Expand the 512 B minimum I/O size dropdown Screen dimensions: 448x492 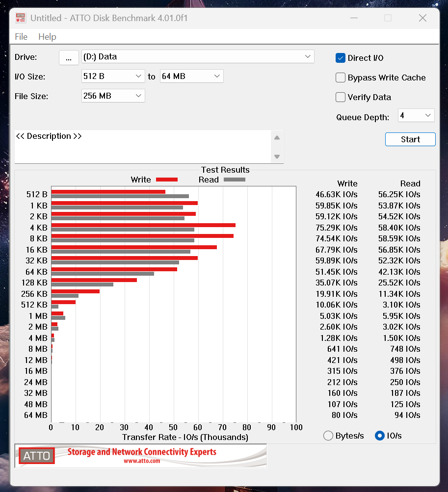click(x=113, y=76)
